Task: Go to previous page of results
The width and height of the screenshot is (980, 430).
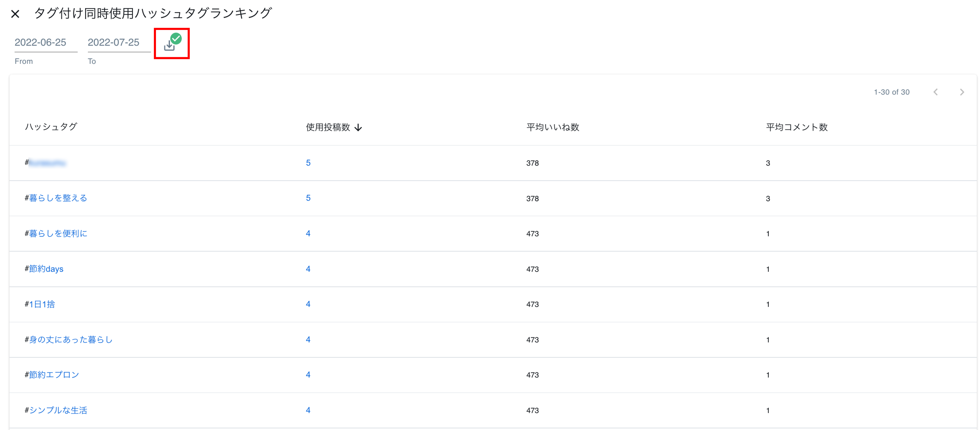Action: pyautogui.click(x=936, y=92)
